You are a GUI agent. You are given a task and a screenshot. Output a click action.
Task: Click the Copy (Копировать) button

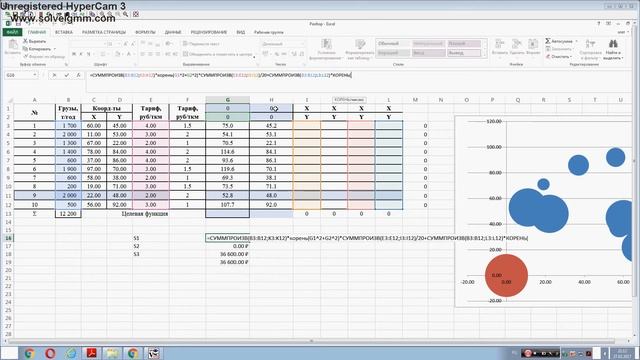click(37, 49)
